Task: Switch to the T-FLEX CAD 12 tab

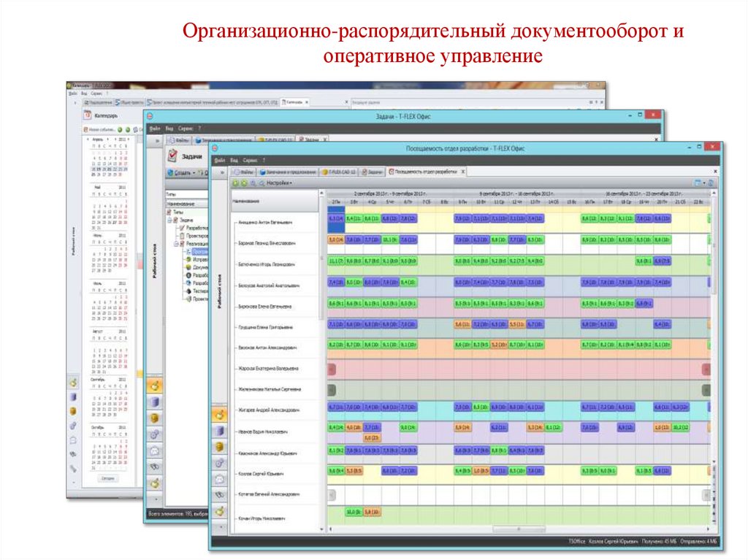Action: [339, 172]
